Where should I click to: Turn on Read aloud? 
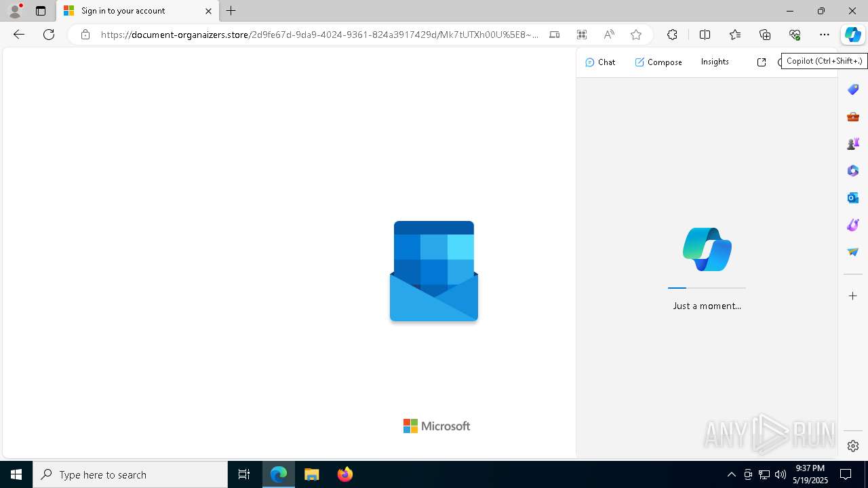[x=609, y=35]
